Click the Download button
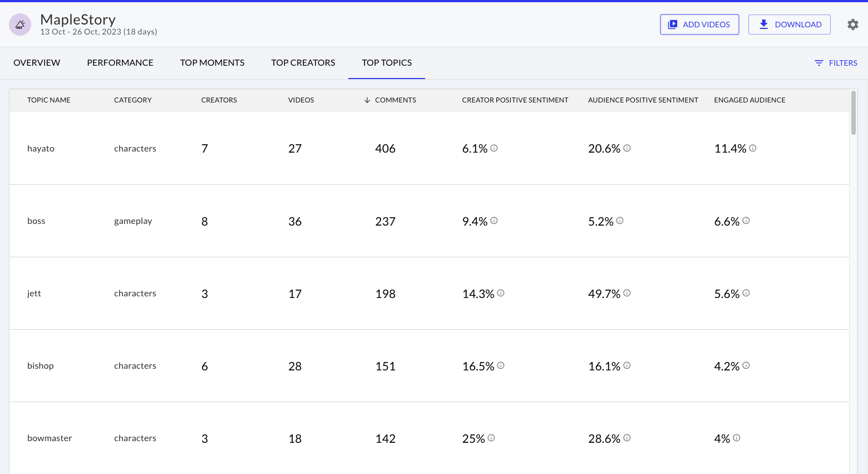The width and height of the screenshot is (868, 474). pos(790,25)
